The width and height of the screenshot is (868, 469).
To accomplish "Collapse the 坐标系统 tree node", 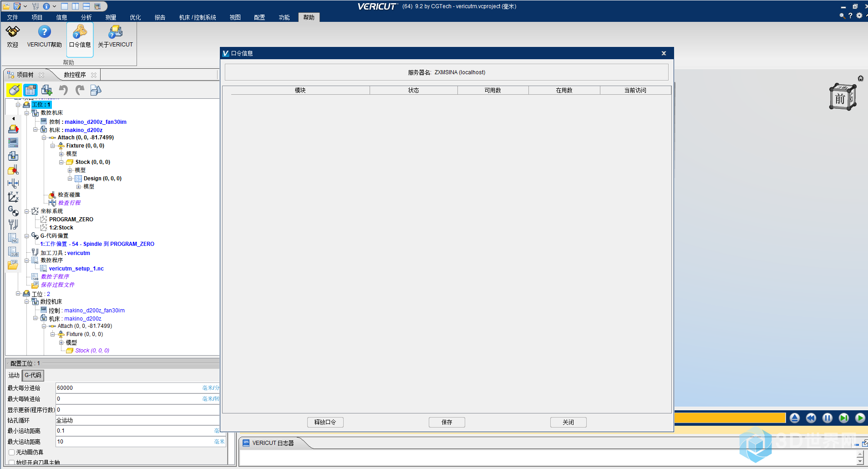I will click(26, 211).
